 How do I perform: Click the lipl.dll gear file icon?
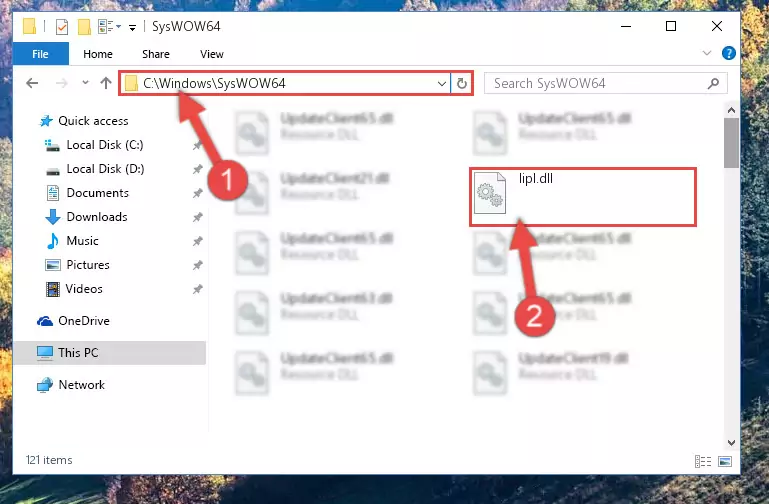coord(490,193)
